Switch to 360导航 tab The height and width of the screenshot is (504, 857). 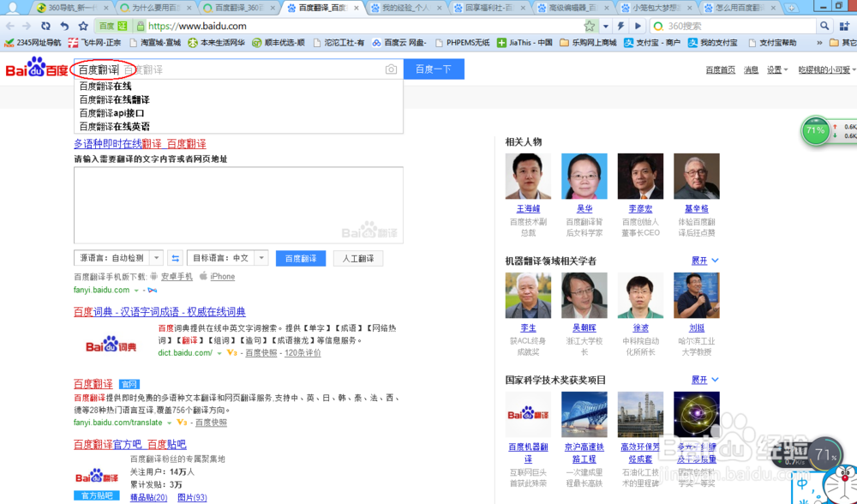pyautogui.click(x=72, y=8)
